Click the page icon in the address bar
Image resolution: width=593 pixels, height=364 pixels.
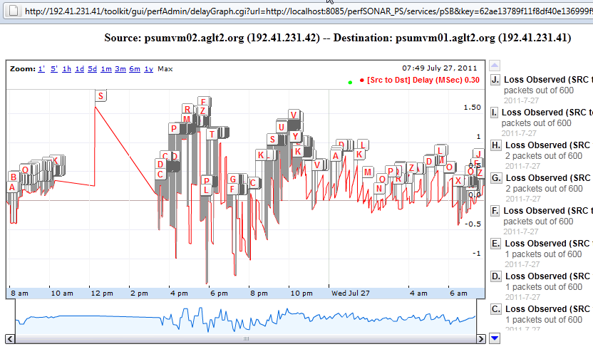(14, 11)
